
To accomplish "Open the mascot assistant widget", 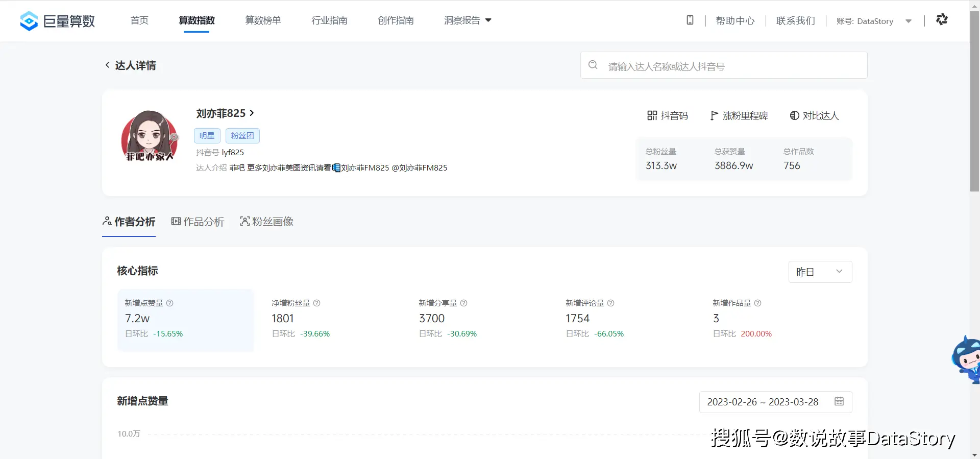I will coord(966,359).
